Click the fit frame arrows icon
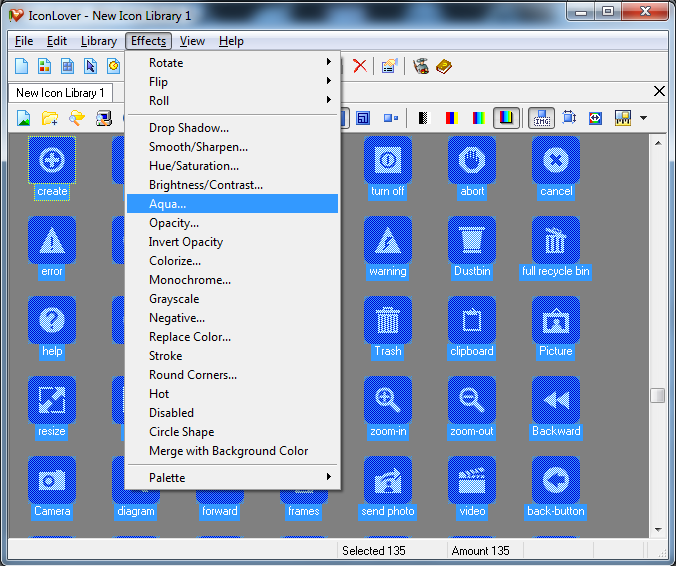 click(569, 118)
